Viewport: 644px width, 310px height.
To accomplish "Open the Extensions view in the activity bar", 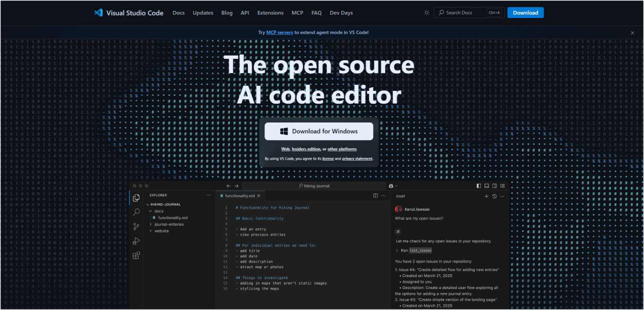I will click(x=136, y=255).
